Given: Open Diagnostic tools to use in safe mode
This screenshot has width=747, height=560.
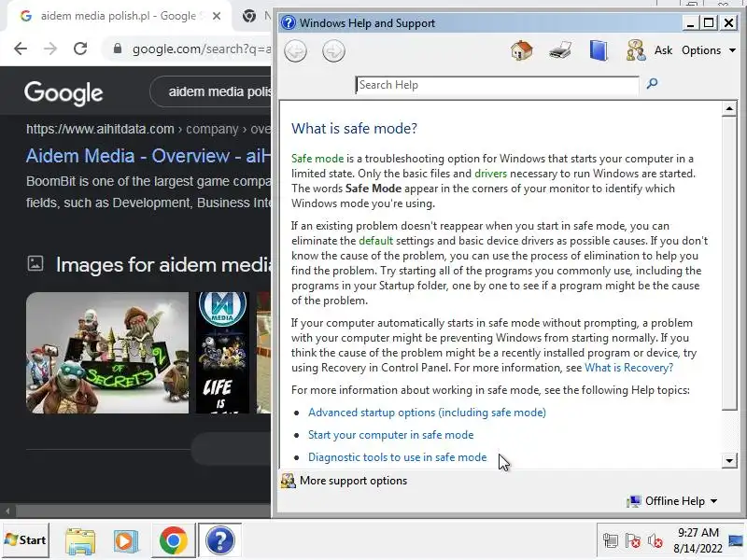Looking at the screenshot, I should pos(398,457).
